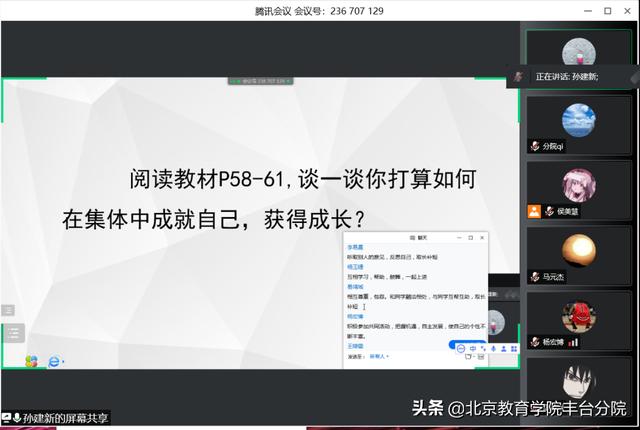640x430 pixels.
Task: Click the folder icon at chat window bottom
Action: coord(469,357)
